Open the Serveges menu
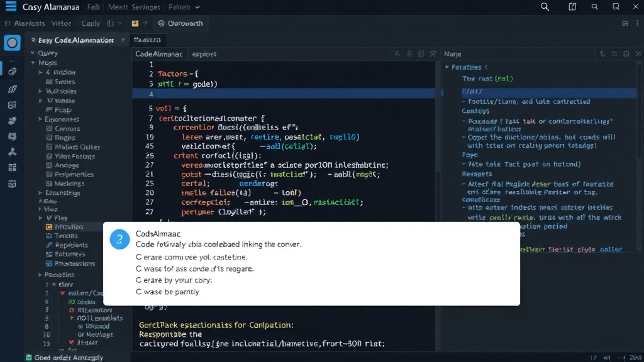This screenshot has height=362, width=644. (x=146, y=7)
